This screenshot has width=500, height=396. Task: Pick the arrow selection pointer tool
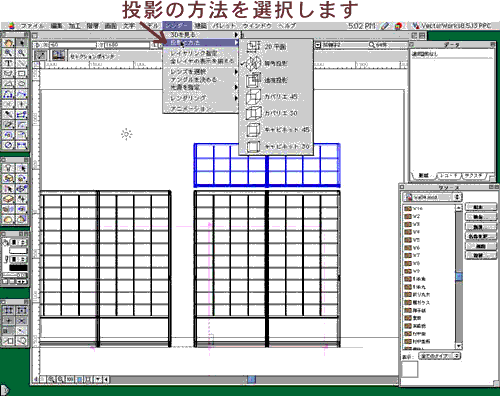[22, 42]
